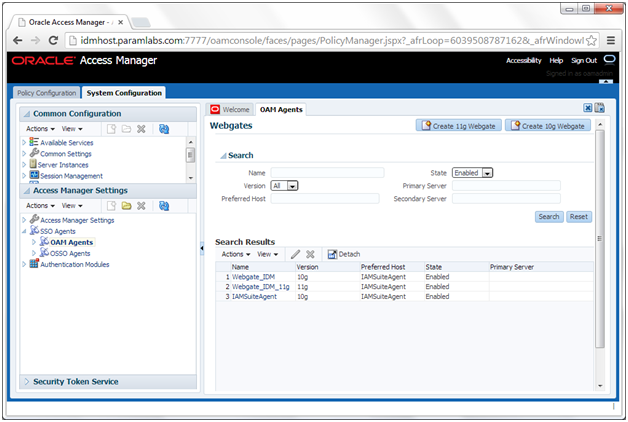The height and width of the screenshot is (422, 628).
Task: Click the Create 10g Webgate button
Action: [547, 126]
